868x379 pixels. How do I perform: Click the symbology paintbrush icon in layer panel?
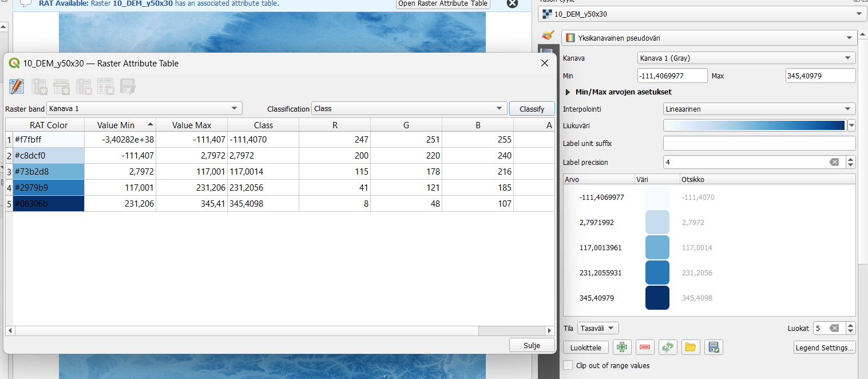point(548,36)
